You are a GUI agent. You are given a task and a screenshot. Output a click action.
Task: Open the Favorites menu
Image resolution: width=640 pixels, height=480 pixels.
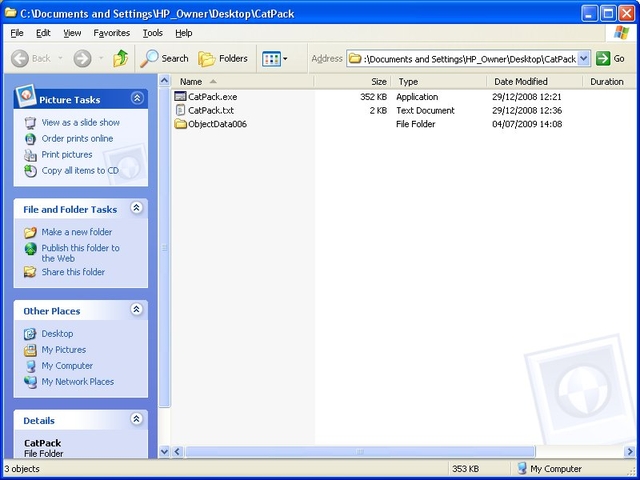coord(111,33)
